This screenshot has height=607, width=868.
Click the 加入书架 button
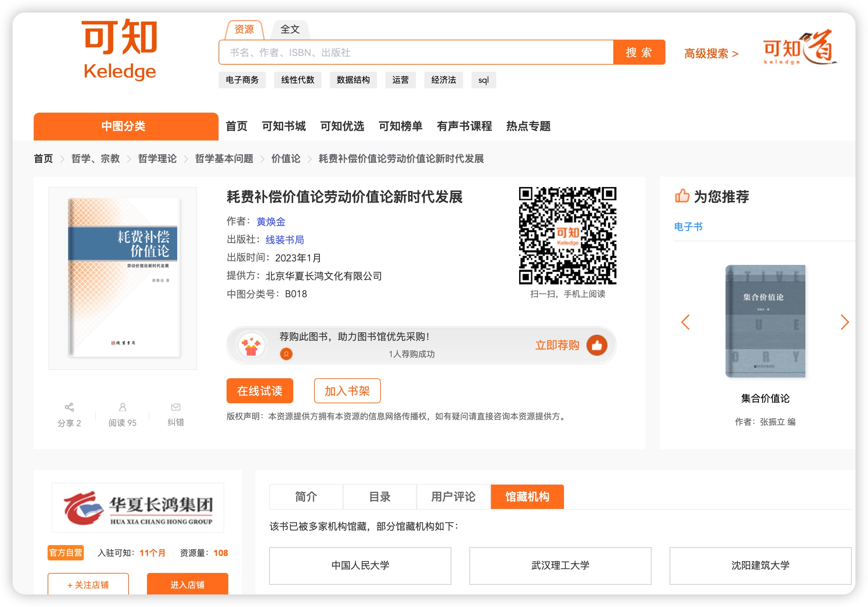[x=347, y=391]
